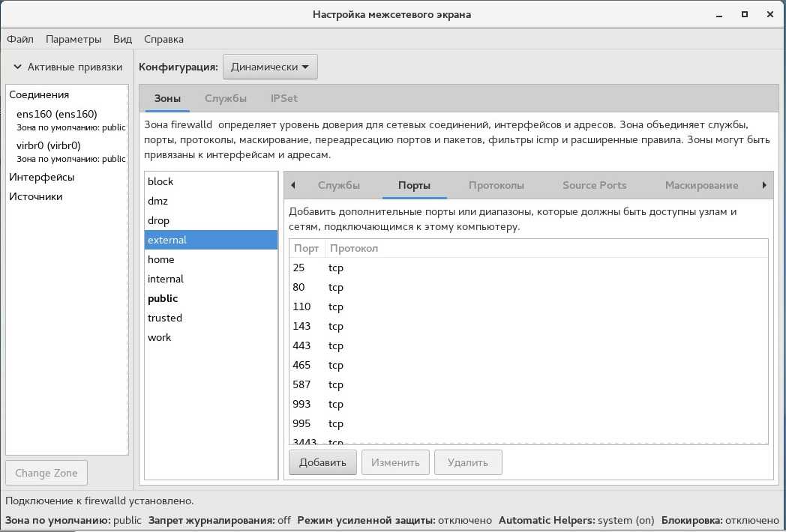The image size is (786, 532).
Task: Select the public zone
Action: [x=211, y=298]
